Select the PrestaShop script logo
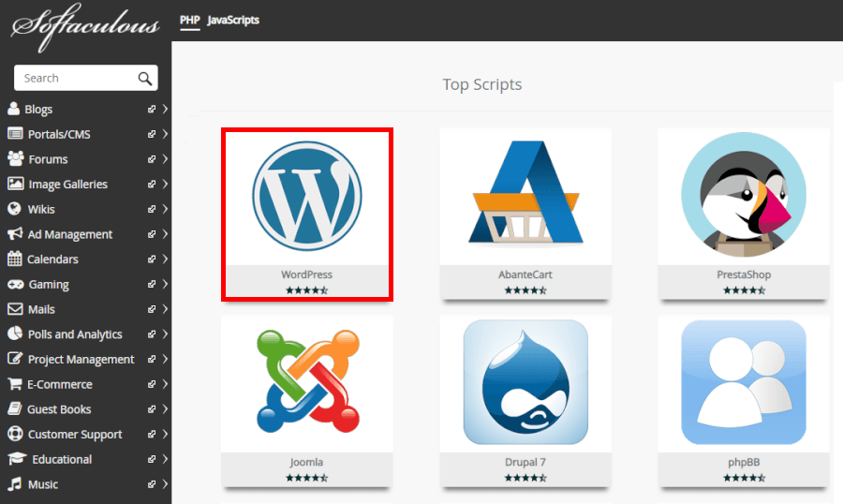The width and height of the screenshot is (843, 504). pos(744,195)
